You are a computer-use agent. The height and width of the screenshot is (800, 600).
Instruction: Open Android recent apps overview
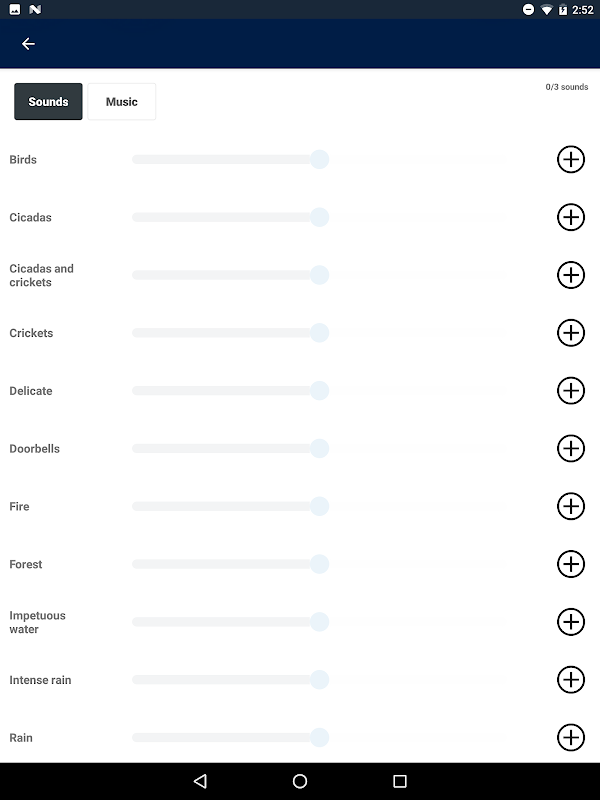400,781
